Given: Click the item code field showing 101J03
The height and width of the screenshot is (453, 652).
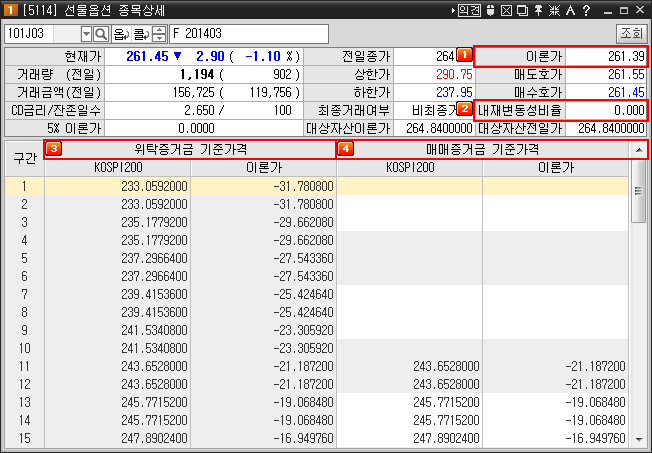Looking at the screenshot, I should 40,33.
